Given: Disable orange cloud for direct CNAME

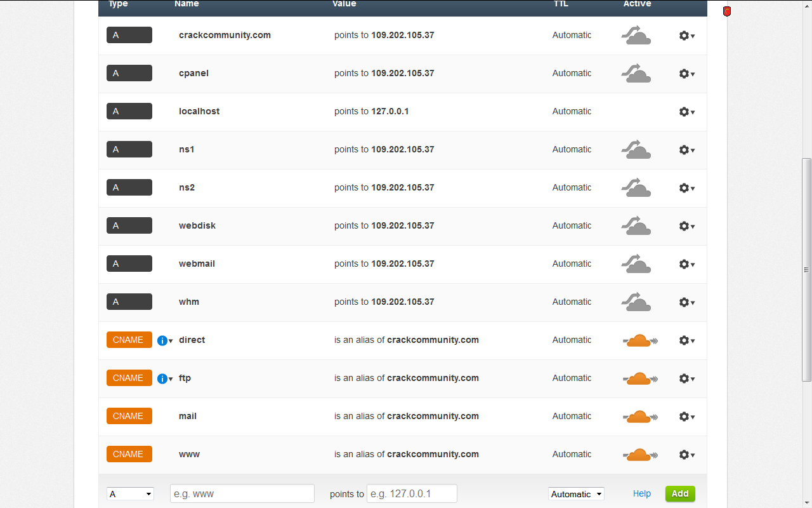Looking at the screenshot, I should [x=640, y=341].
